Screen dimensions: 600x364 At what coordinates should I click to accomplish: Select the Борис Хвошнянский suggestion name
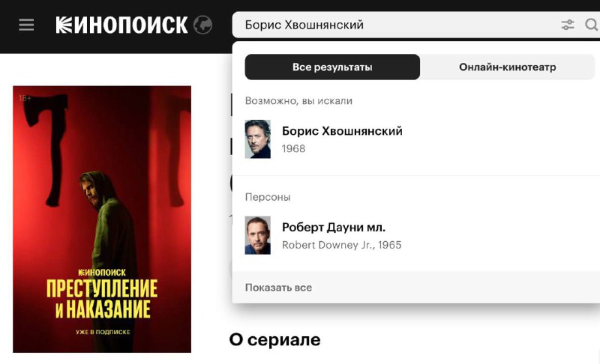point(342,131)
